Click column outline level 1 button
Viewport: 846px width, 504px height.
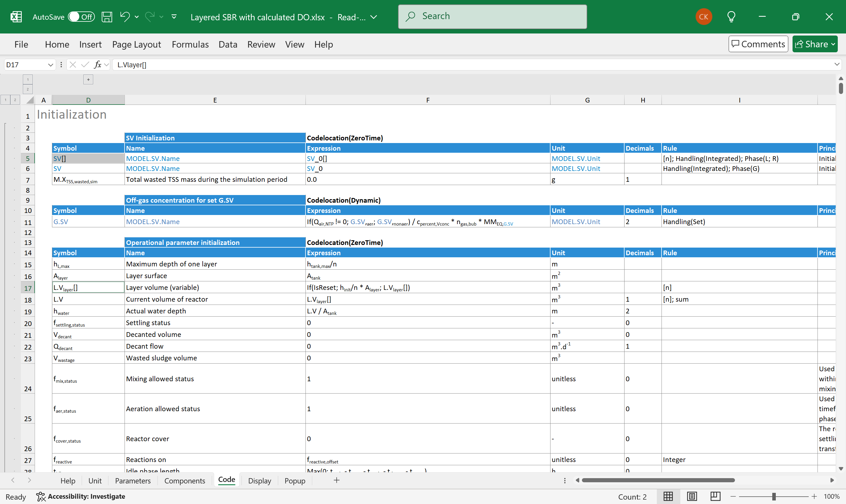click(28, 80)
